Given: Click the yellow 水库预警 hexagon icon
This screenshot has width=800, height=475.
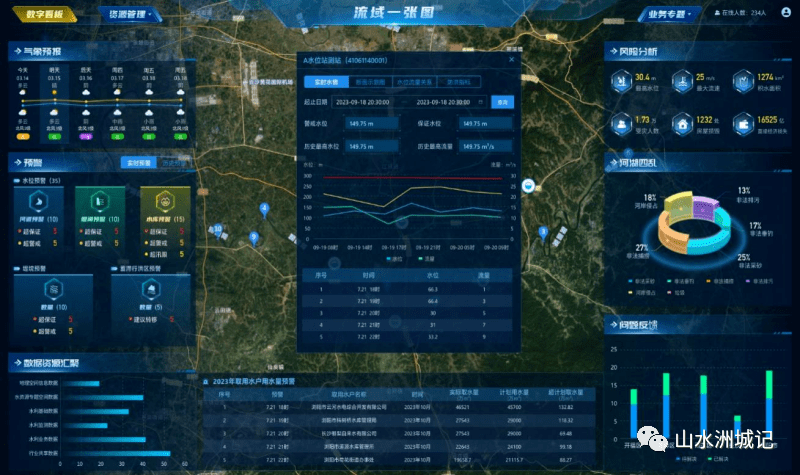Looking at the screenshot, I should coord(165,202).
